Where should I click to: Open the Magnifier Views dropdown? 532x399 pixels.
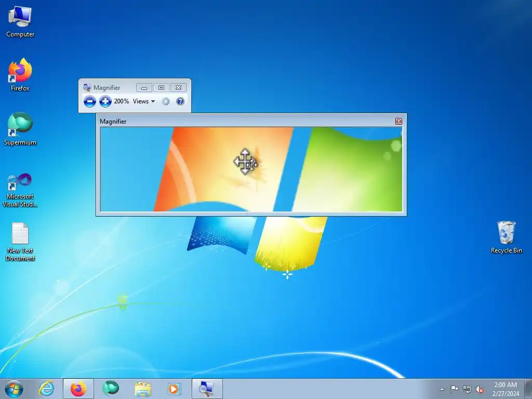pyautogui.click(x=144, y=101)
